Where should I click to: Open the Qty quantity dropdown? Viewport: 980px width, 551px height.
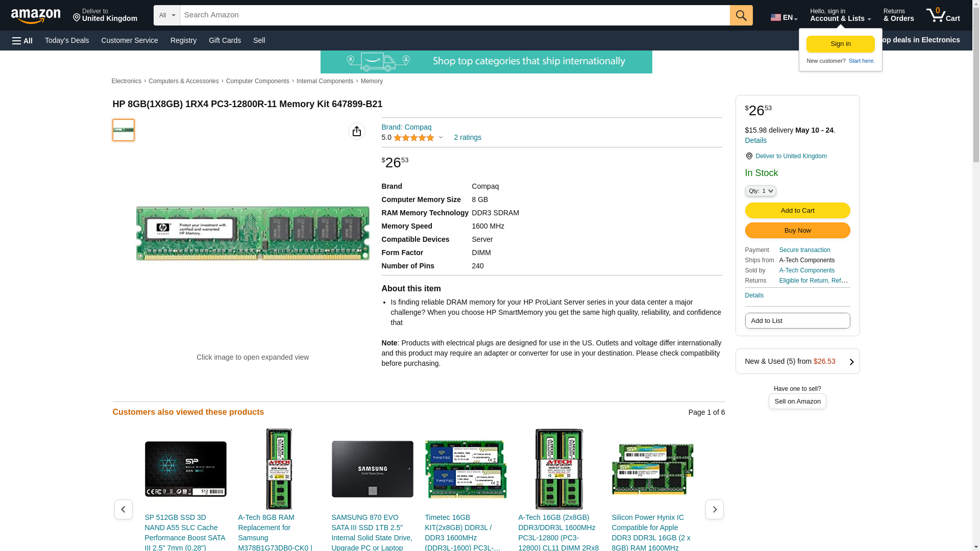760,191
